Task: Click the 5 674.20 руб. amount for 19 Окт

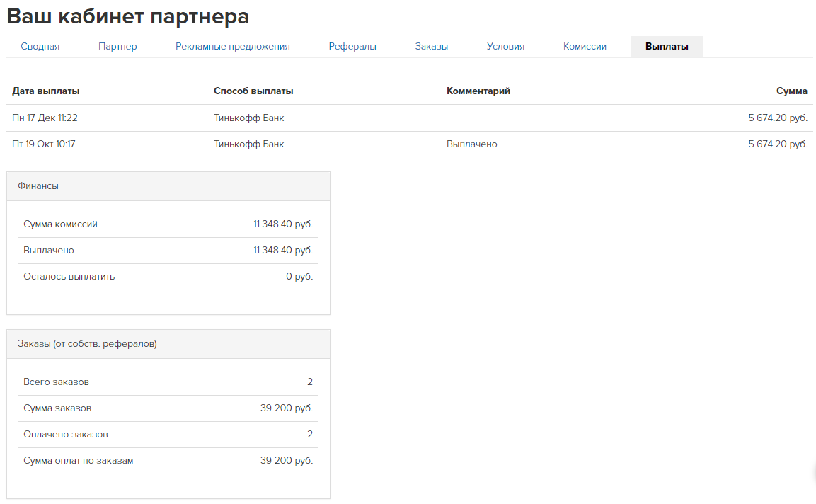Action: [778, 144]
